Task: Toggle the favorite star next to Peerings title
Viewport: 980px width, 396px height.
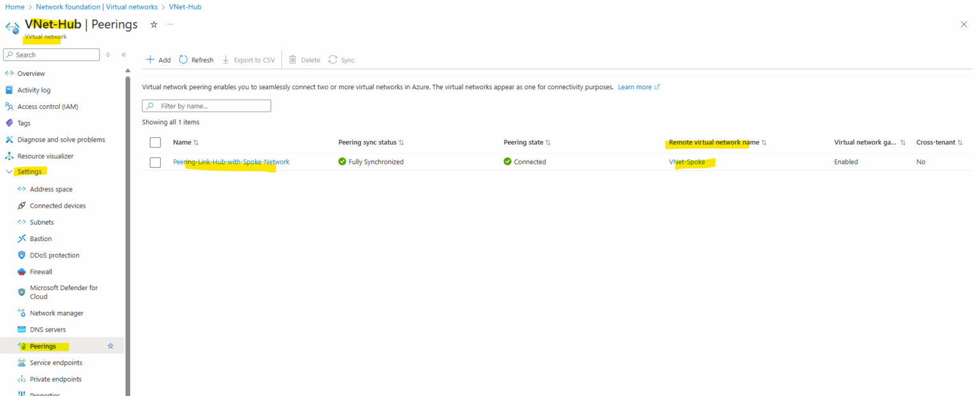Action: pyautogui.click(x=152, y=24)
